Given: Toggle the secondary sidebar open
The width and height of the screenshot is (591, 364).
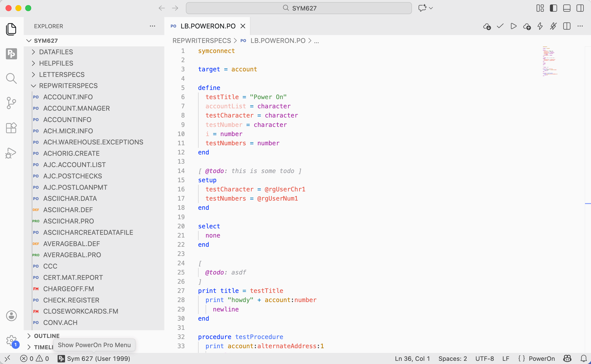Looking at the screenshot, I should click(x=580, y=8).
